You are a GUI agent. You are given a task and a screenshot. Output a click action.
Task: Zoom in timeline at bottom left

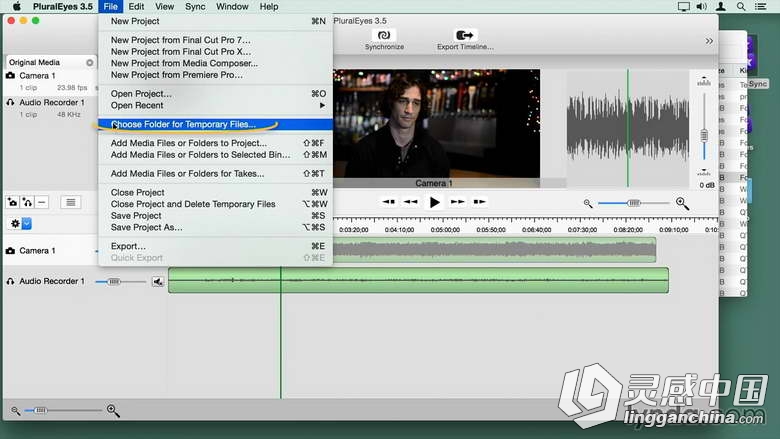[x=113, y=411]
